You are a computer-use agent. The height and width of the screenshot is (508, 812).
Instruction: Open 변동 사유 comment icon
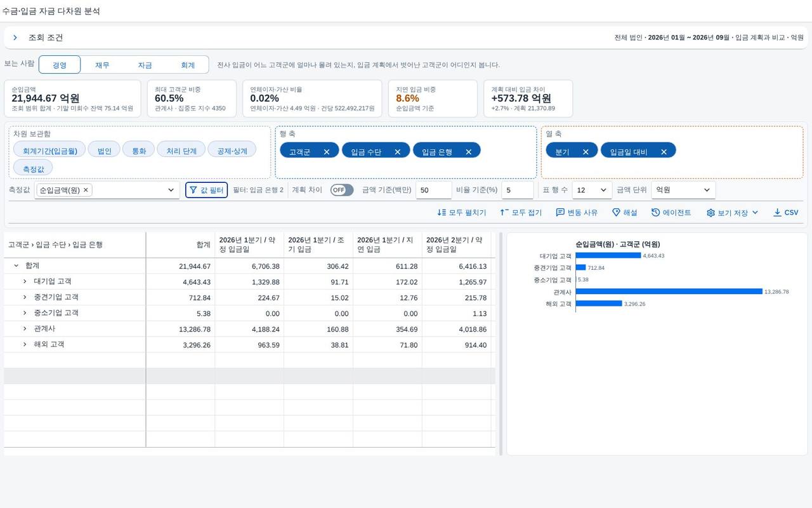coord(560,213)
